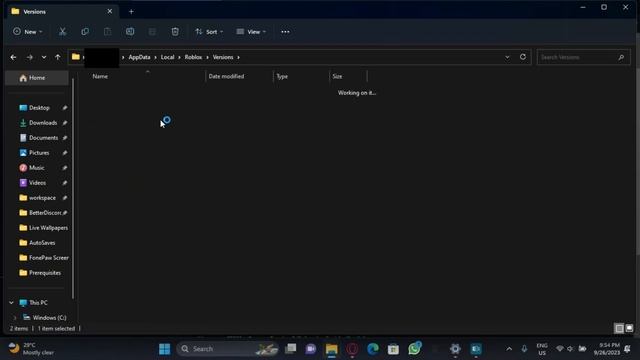Click Local in the address path

pyautogui.click(x=167, y=57)
